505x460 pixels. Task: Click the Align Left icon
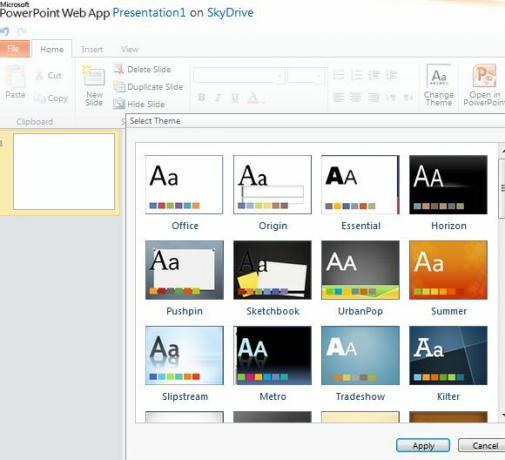point(339,97)
